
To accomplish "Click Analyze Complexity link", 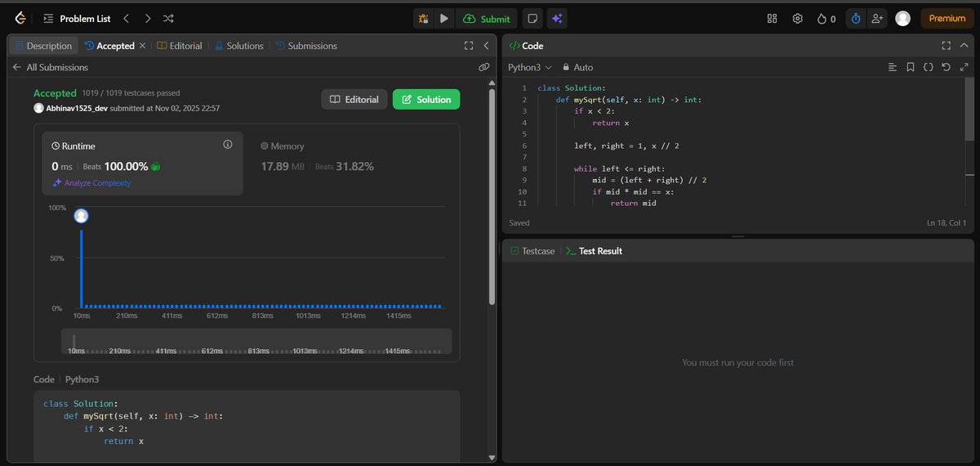I will pos(91,183).
